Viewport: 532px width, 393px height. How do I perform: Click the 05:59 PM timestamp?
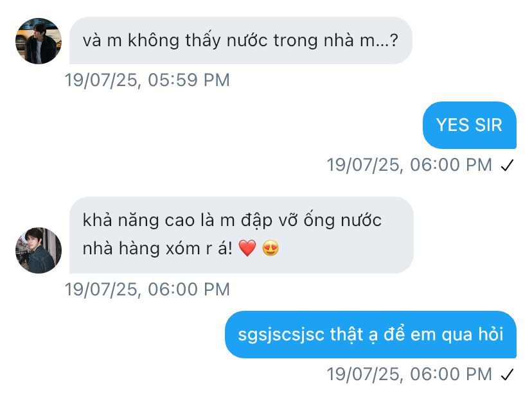point(147,80)
